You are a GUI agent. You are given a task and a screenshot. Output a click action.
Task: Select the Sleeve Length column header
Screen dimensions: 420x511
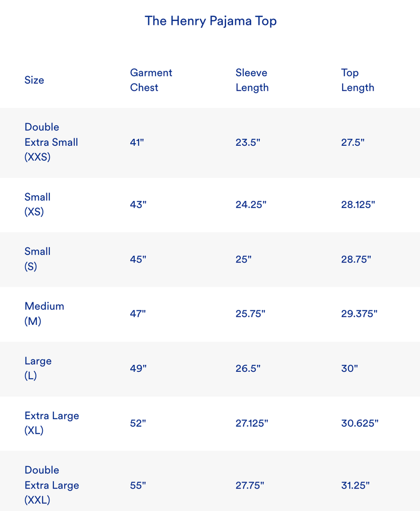pos(252,80)
